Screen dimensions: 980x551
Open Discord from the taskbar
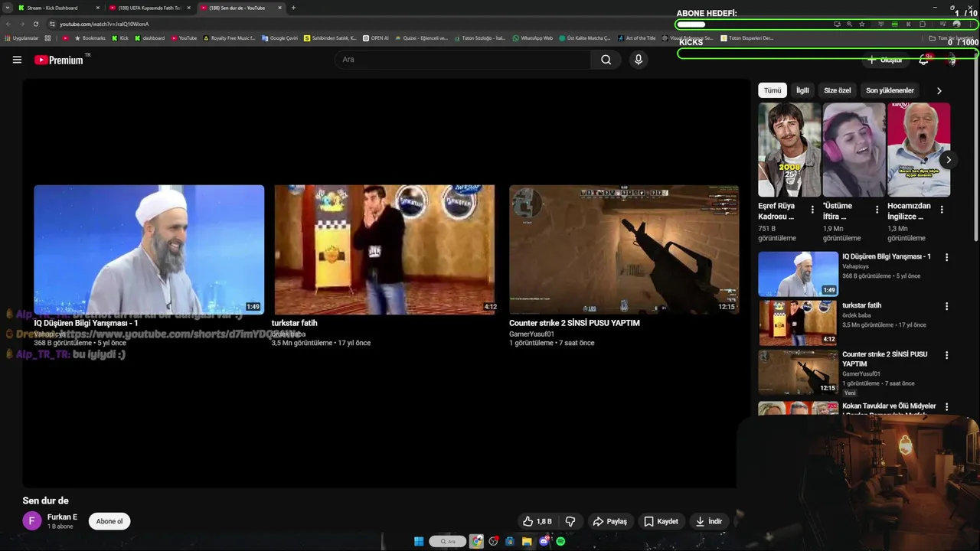click(x=544, y=542)
